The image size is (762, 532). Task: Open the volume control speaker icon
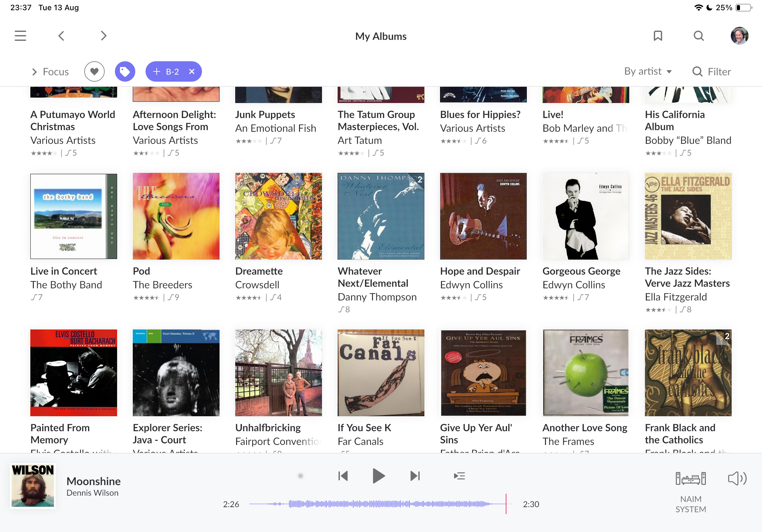(x=737, y=479)
